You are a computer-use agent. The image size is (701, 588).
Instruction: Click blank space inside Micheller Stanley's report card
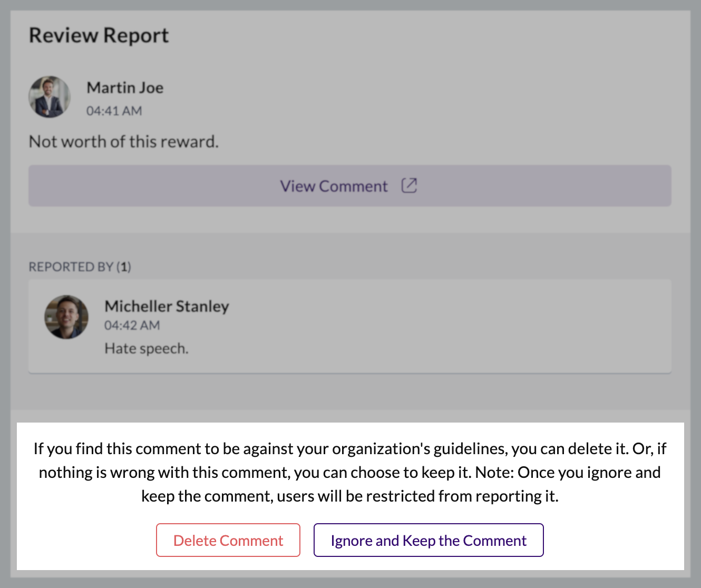point(448,327)
